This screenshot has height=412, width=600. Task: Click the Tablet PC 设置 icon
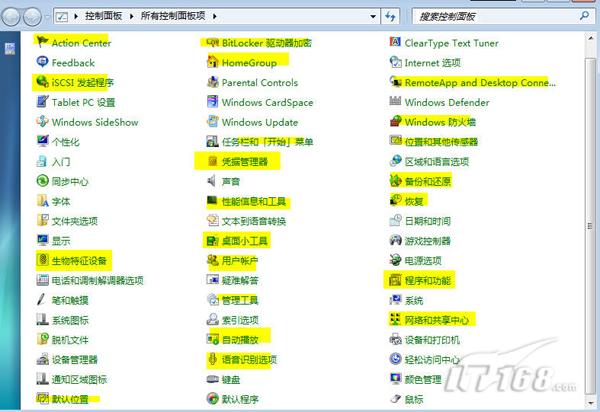pyautogui.click(x=42, y=101)
